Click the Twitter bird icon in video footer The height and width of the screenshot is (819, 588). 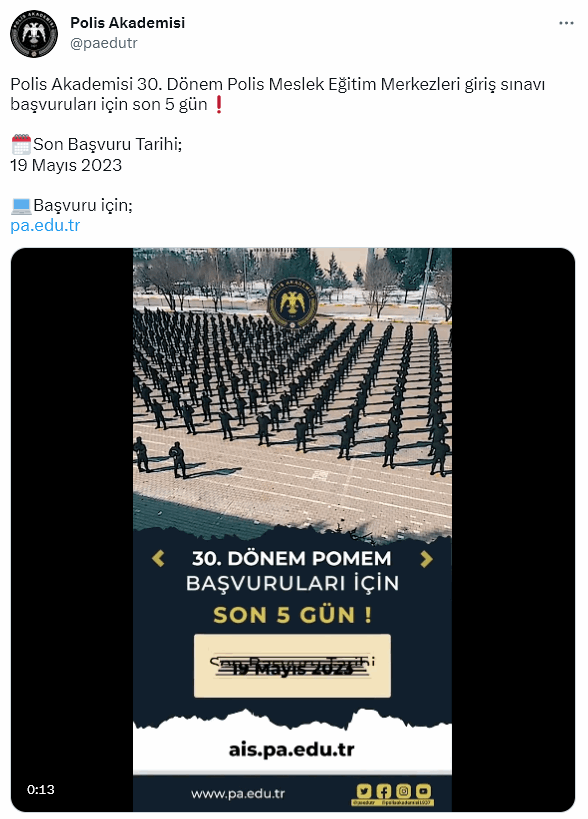[x=364, y=791]
